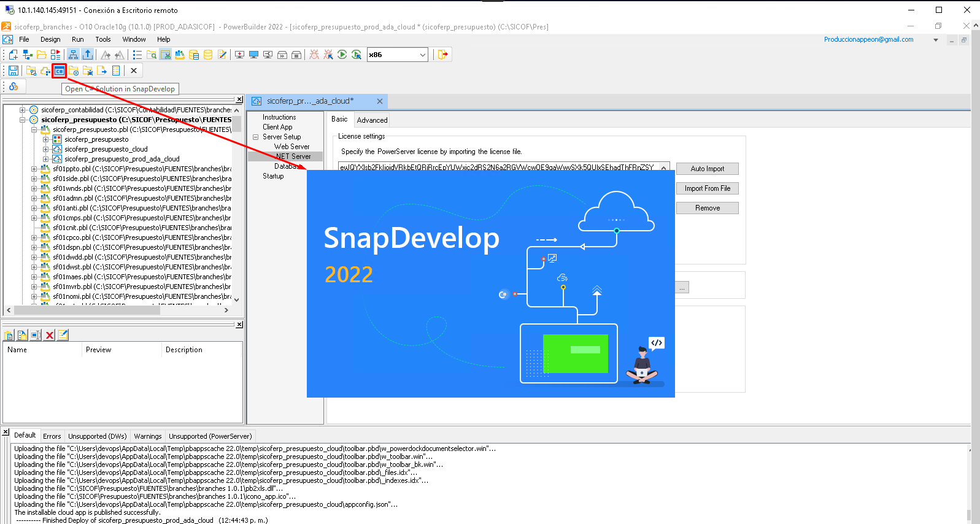Click the Exit door icon in toolbar

(442, 55)
